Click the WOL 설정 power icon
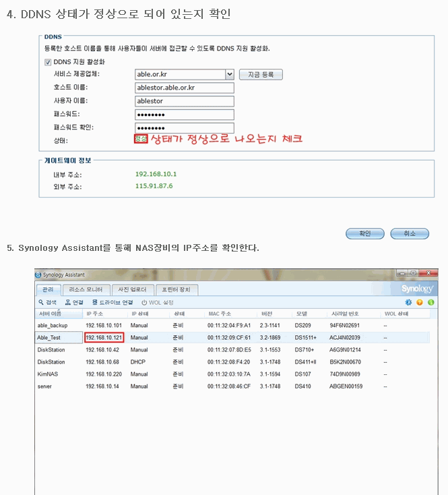This screenshot has width=448, height=495. click(x=144, y=302)
